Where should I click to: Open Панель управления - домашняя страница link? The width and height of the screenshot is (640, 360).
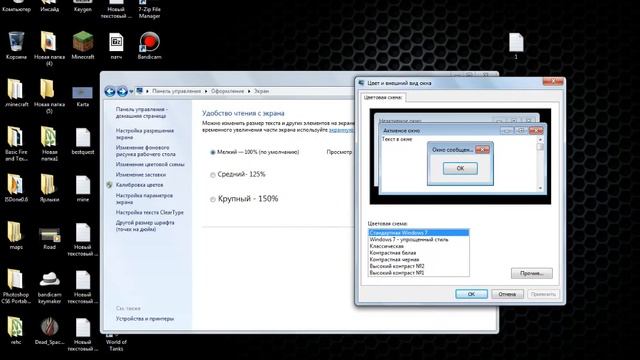click(142, 113)
